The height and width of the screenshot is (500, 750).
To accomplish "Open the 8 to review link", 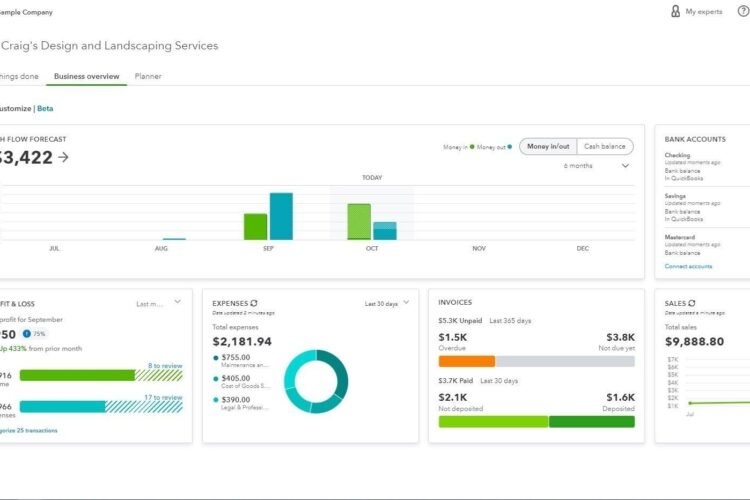I will coord(165,366).
